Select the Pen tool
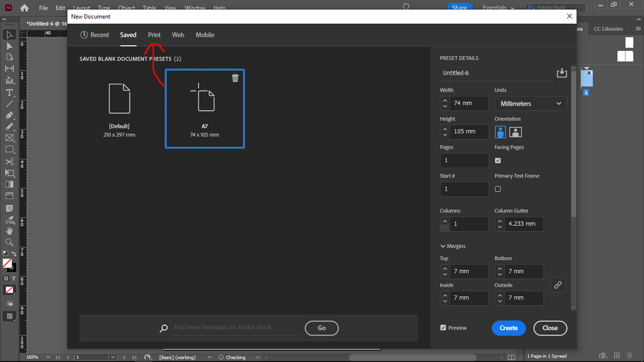The height and width of the screenshot is (362, 644). pos(9,115)
